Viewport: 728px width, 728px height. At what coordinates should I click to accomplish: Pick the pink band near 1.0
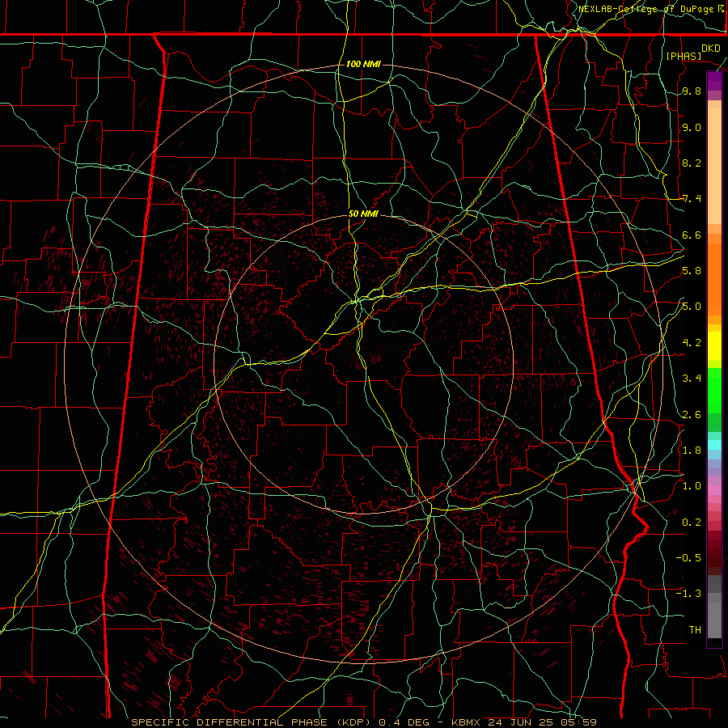click(714, 490)
